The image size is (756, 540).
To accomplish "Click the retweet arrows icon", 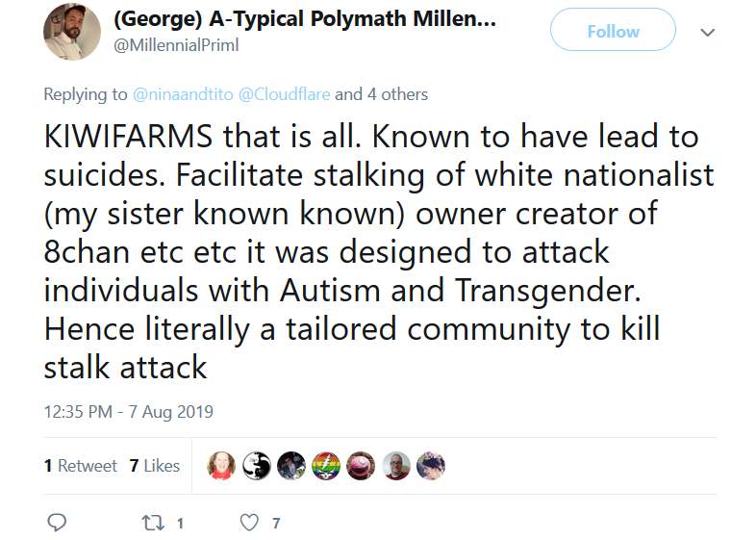I will tap(153, 523).
